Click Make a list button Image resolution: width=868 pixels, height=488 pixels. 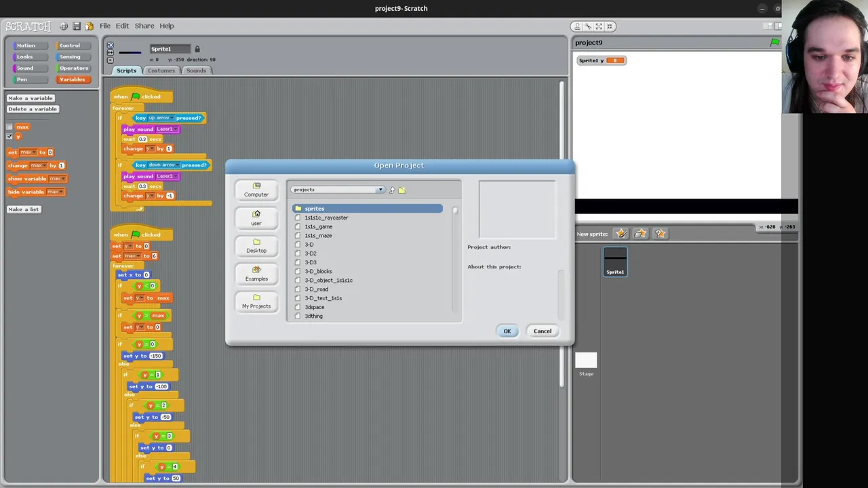click(24, 209)
